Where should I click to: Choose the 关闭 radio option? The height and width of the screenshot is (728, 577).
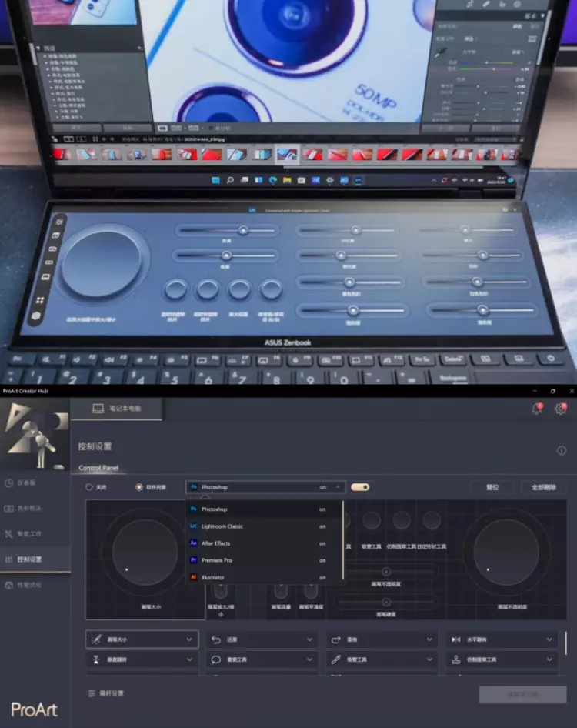(x=89, y=487)
